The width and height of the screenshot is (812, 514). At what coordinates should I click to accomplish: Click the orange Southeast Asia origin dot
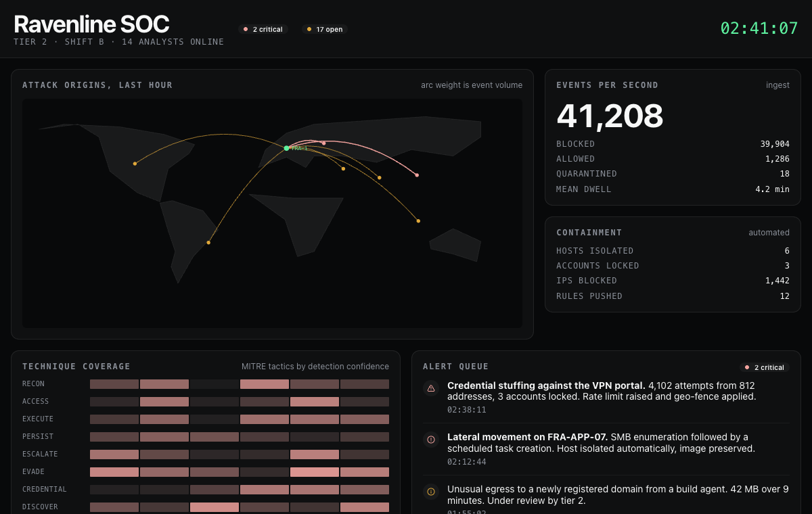(418, 221)
